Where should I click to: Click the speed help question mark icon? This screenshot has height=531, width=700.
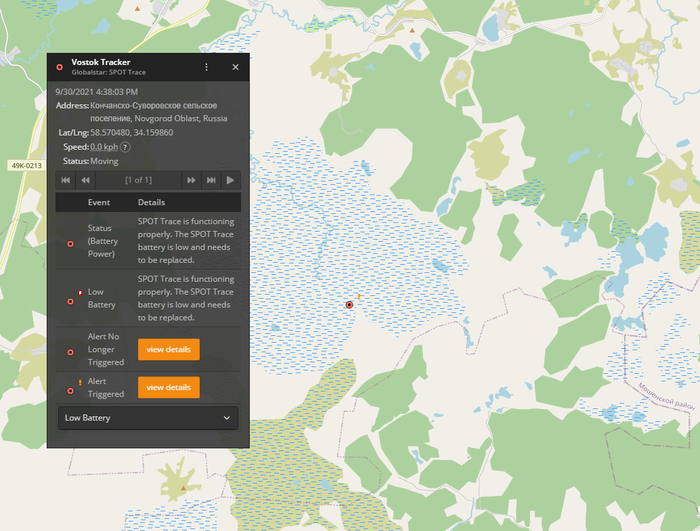[x=125, y=147]
